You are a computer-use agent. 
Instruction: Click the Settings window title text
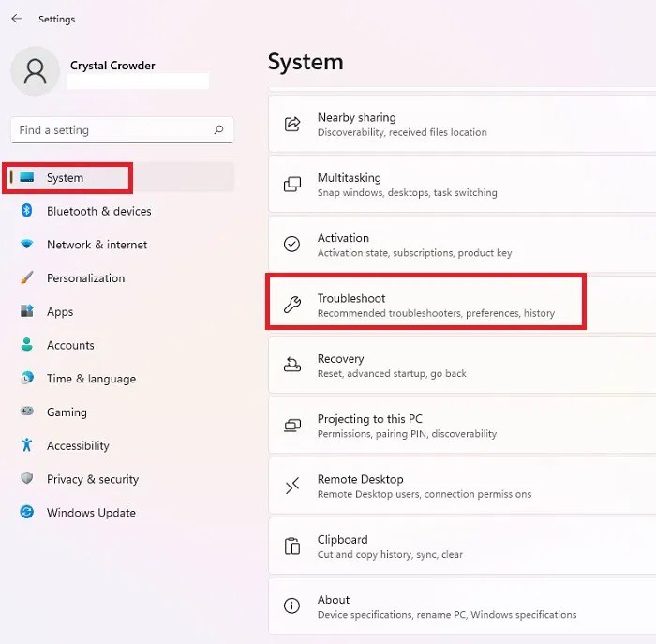(56, 20)
